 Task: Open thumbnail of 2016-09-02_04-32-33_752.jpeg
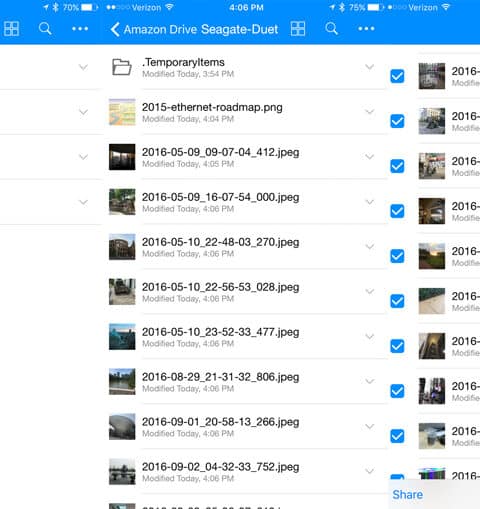pyautogui.click(x=122, y=472)
